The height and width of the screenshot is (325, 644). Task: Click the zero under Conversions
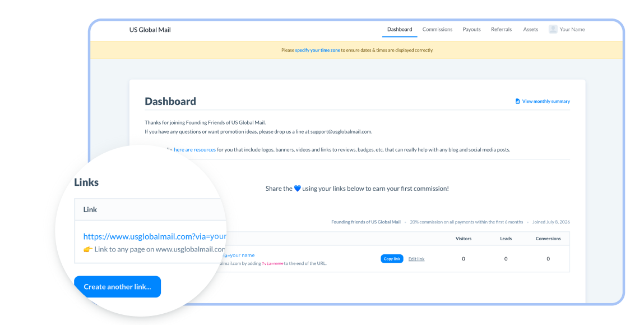pyautogui.click(x=548, y=259)
